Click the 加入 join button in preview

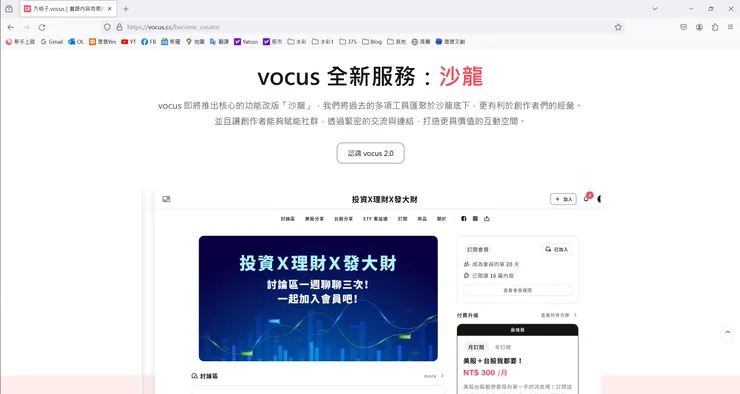(x=563, y=199)
